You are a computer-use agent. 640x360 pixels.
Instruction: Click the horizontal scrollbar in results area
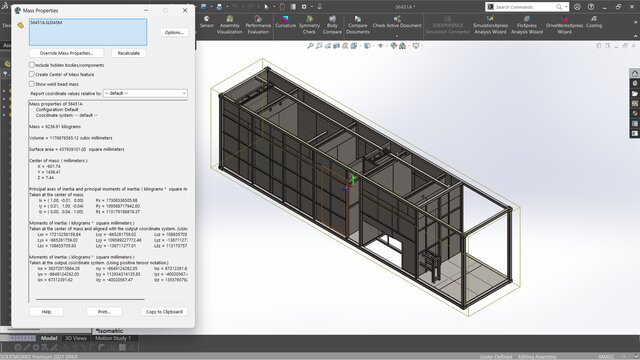(90, 299)
